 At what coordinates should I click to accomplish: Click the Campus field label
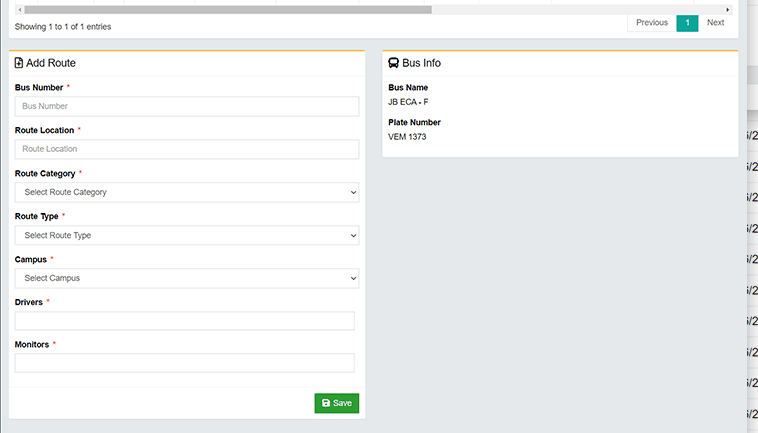31,260
